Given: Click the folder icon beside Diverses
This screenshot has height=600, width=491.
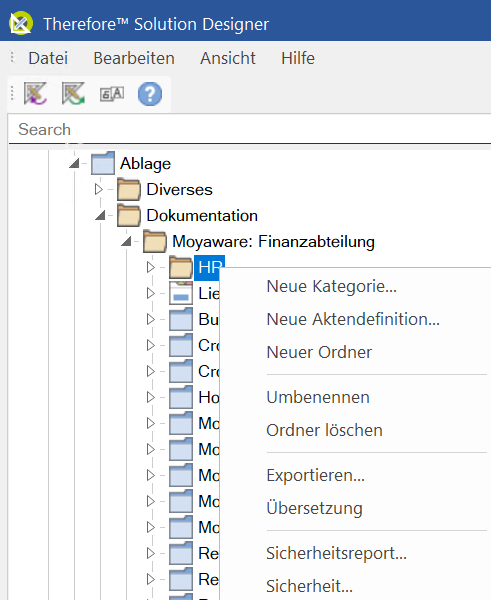Looking at the screenshot, I should tap(129, 189).
